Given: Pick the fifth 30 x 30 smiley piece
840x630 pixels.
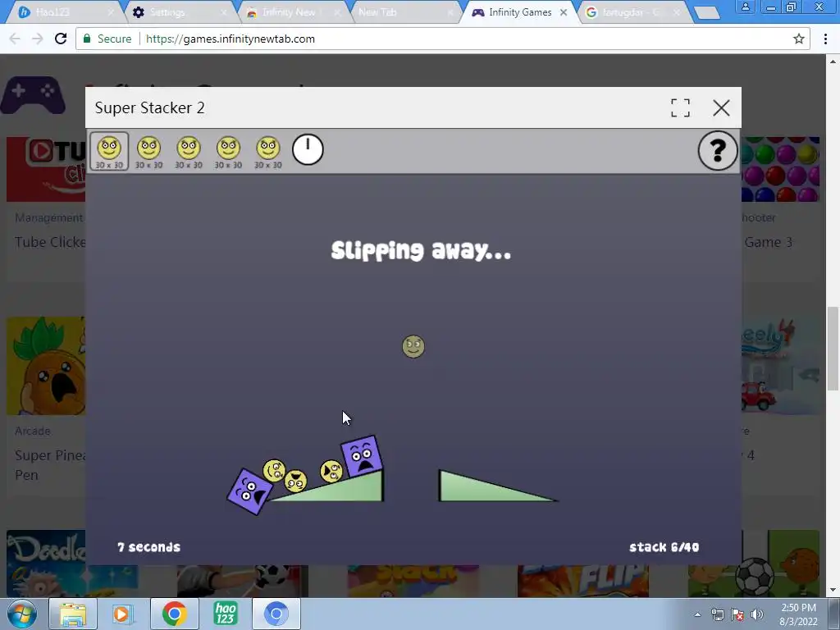Looking at the screenshot, I should click(x=268, y=152).
